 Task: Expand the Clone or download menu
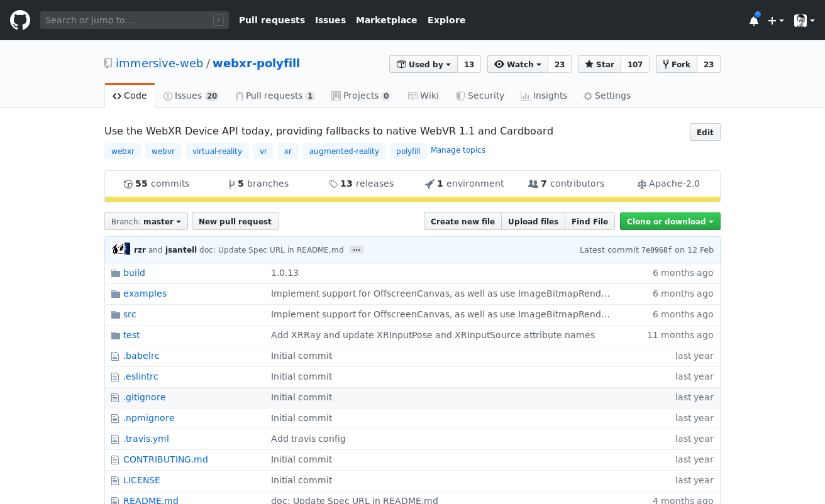(670, 221)
